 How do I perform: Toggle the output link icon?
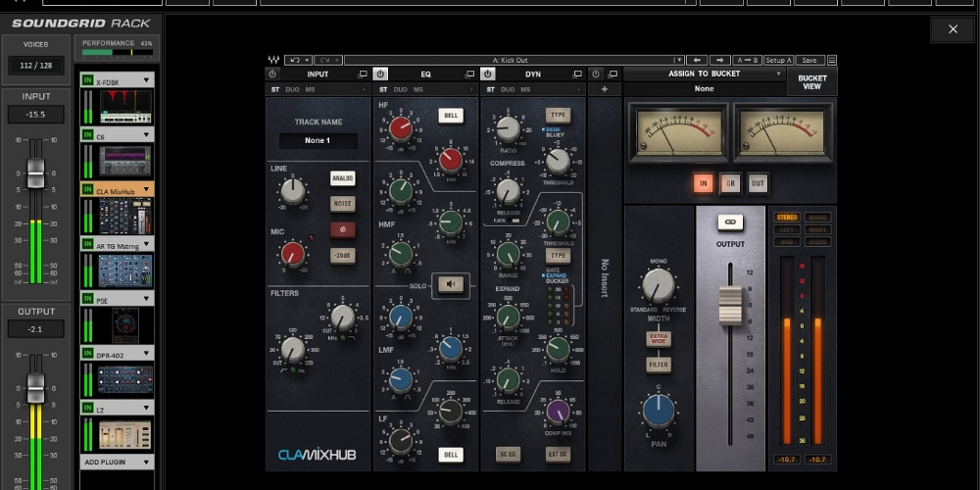(x=730, y=221)
